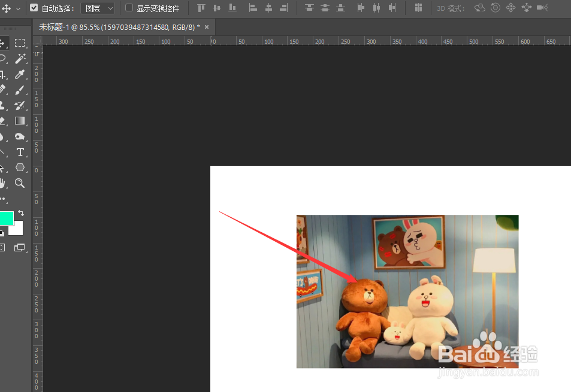Select the Horizontal Type tool
This screenshot has width=571, height=392.
(20, 152)
